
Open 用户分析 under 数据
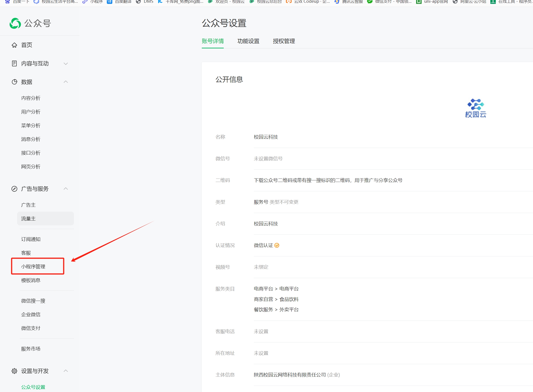(x=31, y=112)
